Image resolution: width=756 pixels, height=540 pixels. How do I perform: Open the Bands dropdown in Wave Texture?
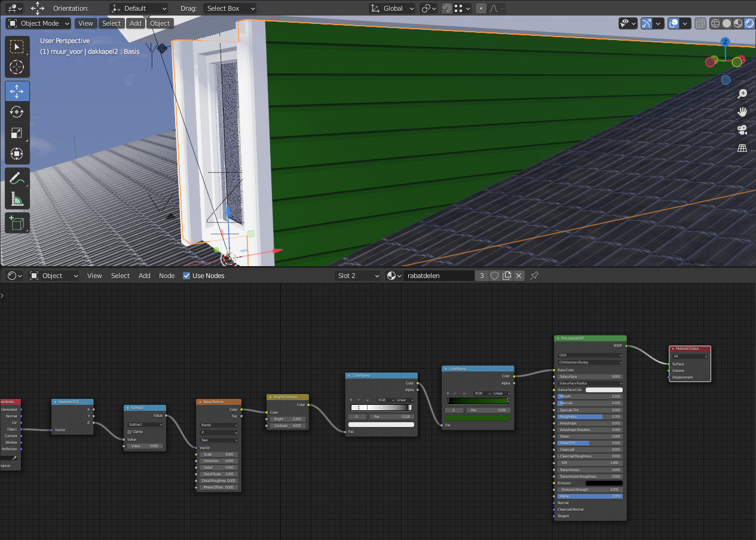click(219, 425)
